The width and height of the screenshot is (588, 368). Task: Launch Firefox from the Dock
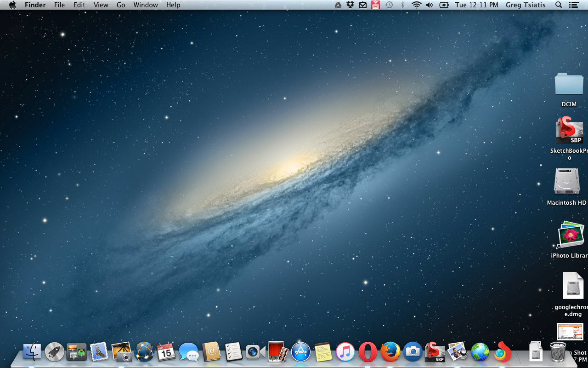click(390, 352)
